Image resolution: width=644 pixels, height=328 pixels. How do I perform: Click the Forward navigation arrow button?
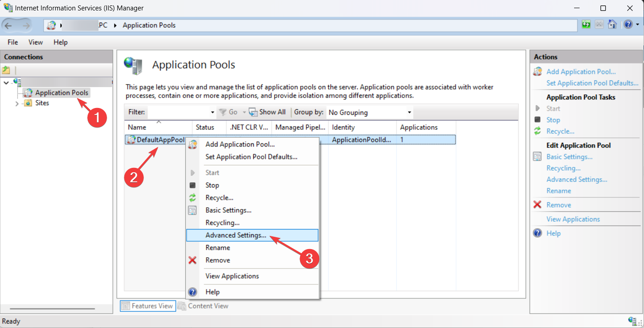pos(26,25)
